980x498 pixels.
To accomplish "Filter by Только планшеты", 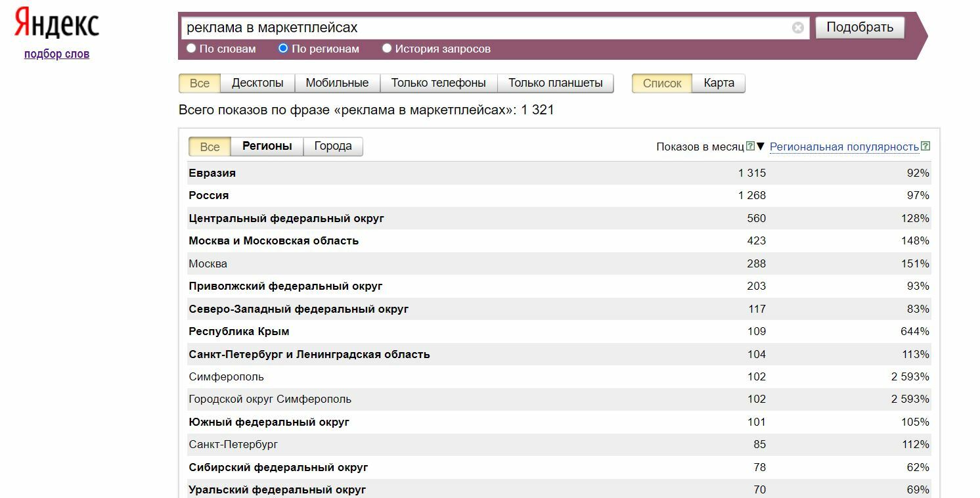I will tap(556, 83).
